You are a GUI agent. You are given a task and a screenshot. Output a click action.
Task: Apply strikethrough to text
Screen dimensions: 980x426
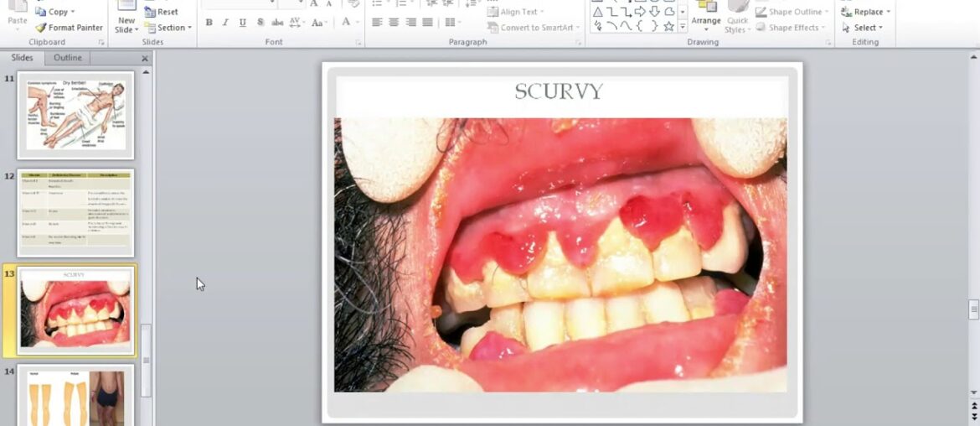pos(278,23)
